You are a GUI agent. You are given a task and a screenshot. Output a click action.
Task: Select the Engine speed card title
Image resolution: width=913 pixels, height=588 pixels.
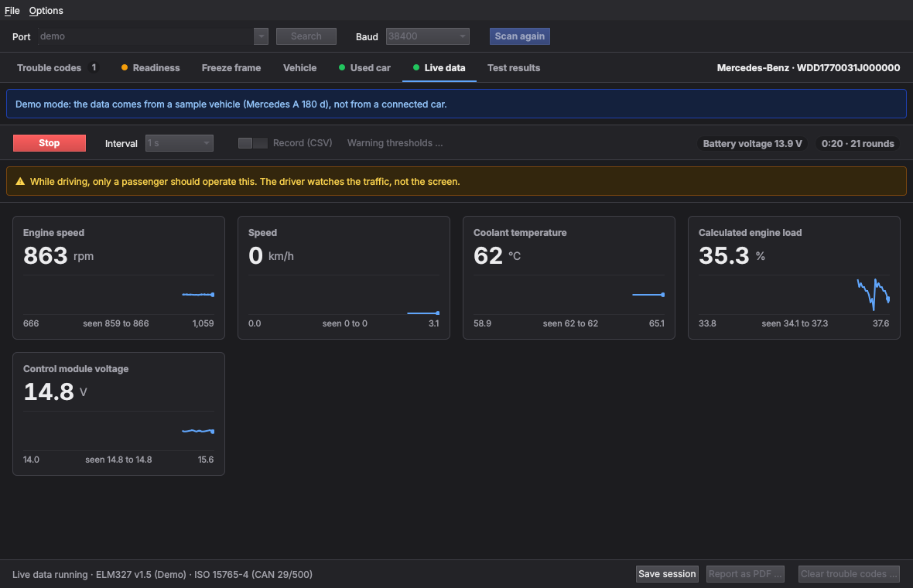coord(53,233)
